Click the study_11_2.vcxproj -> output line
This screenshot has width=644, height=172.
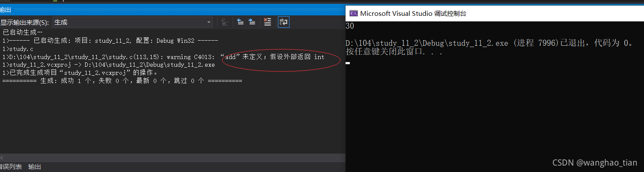click(x=108, y=65)
